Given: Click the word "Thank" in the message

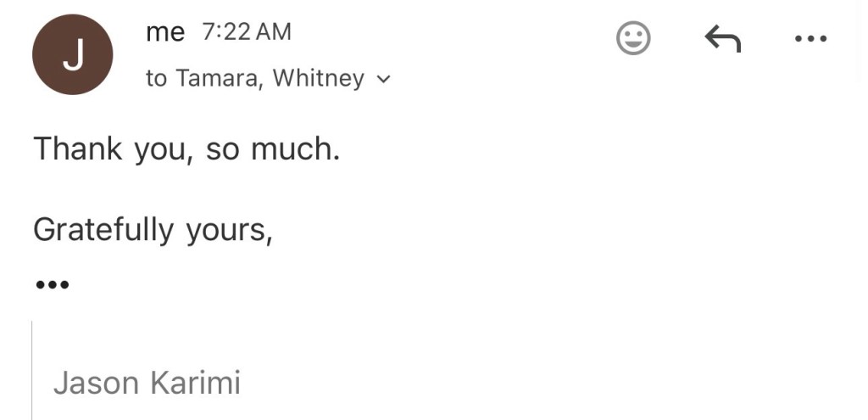Looking at the screenshot, I should point(79,149).
